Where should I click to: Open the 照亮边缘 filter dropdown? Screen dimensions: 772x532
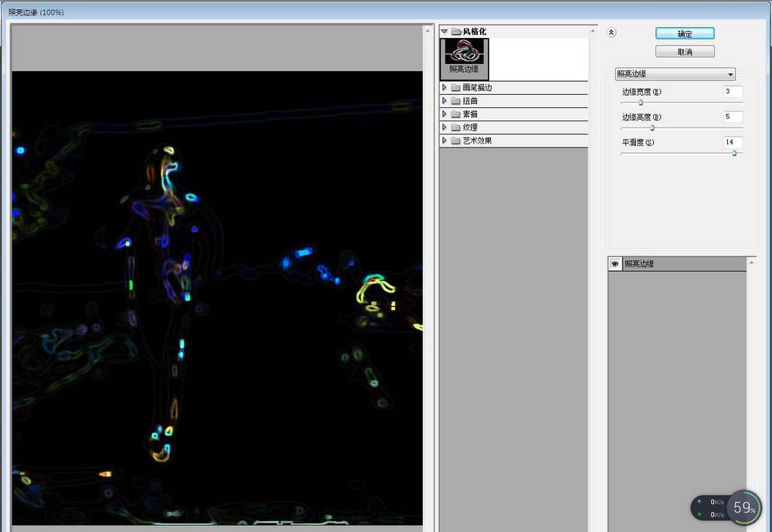(675, 74)
